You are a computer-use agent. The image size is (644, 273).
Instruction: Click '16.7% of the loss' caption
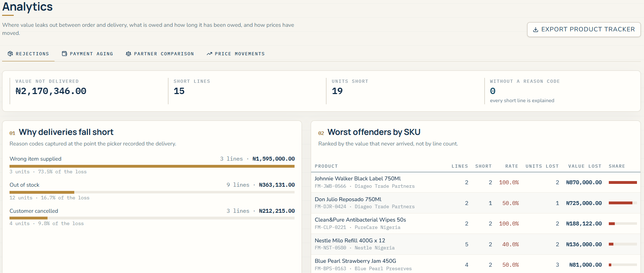point(65,198)
